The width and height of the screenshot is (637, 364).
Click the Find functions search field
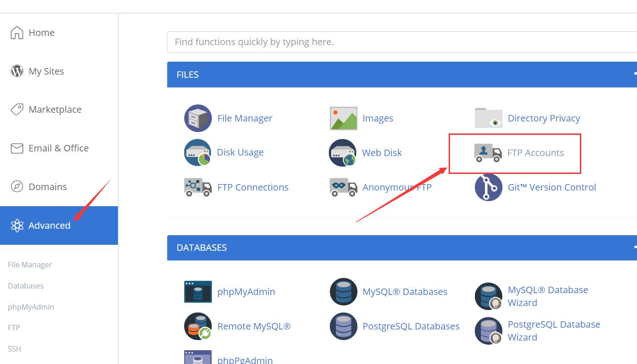tap(401, 42)
